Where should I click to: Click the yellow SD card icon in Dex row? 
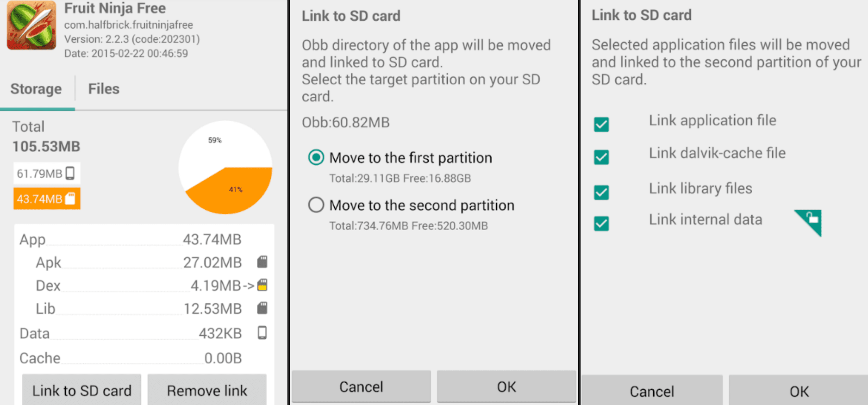262,285
